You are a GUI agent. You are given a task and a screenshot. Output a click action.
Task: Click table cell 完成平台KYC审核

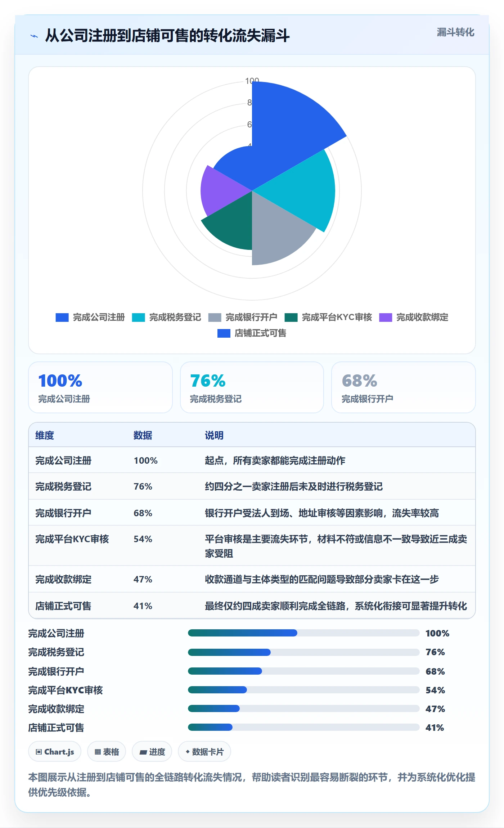tap(72, 539)
